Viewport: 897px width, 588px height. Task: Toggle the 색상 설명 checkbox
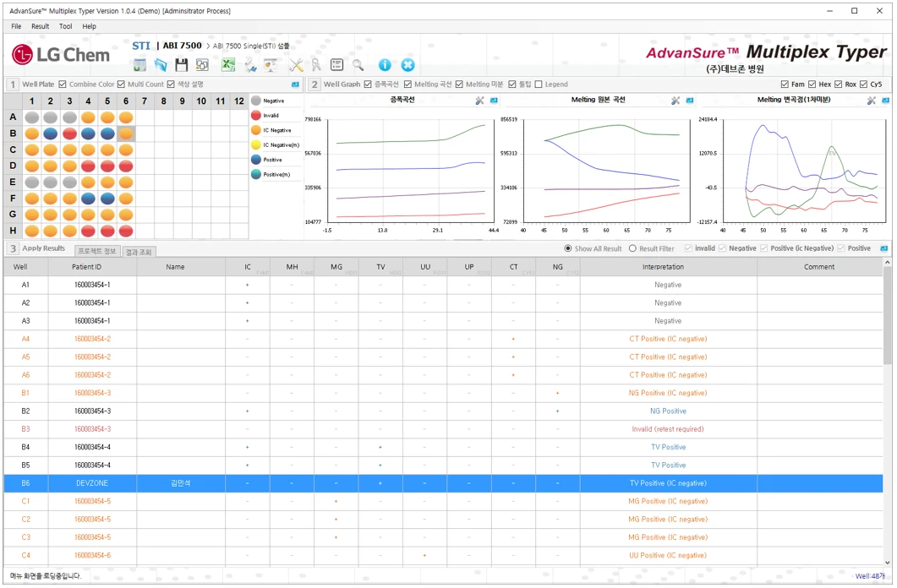(171, 84)
